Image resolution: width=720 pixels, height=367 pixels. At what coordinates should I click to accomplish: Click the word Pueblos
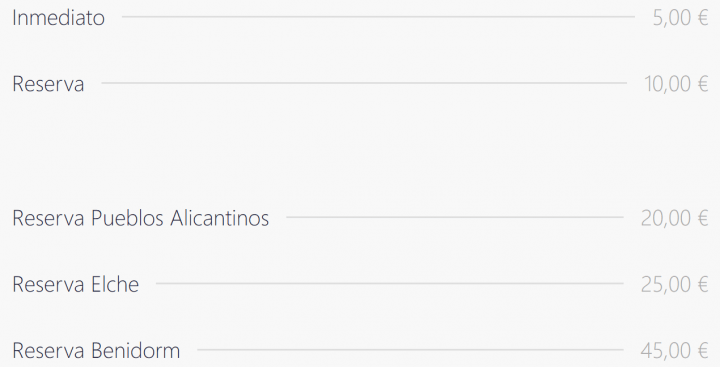click(127, 218)
